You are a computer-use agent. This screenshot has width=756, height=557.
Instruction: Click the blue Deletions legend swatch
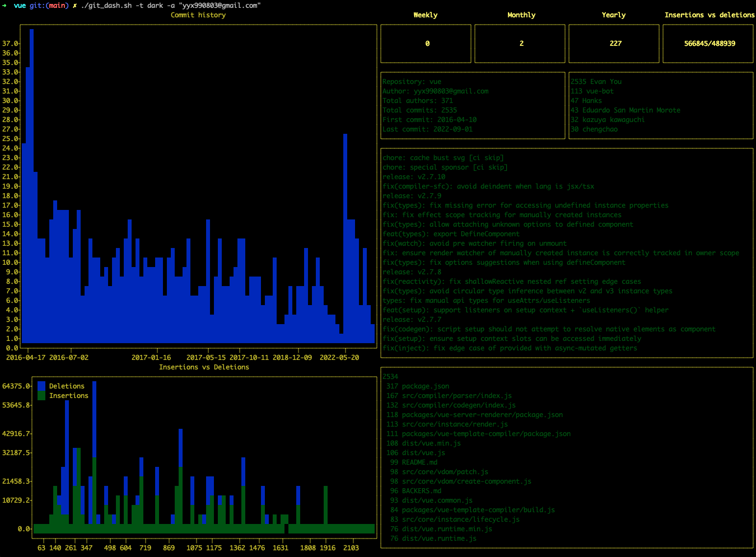pos(41,386)
